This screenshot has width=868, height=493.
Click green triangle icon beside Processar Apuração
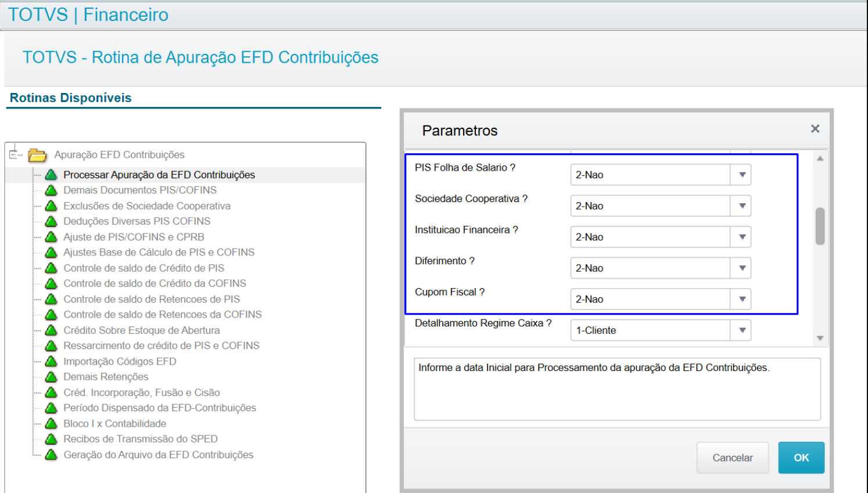point(51,175)
